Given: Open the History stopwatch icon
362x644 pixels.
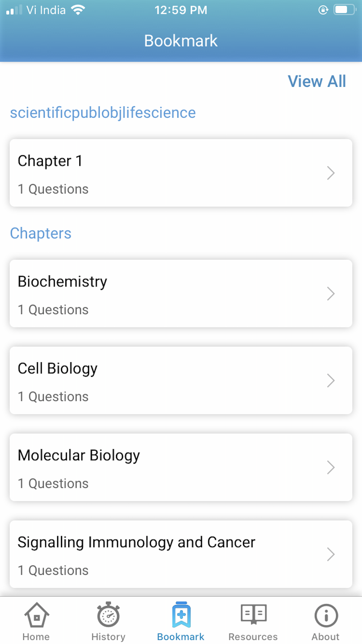Looking at the screenshot, I should click(x=108, y=615).
